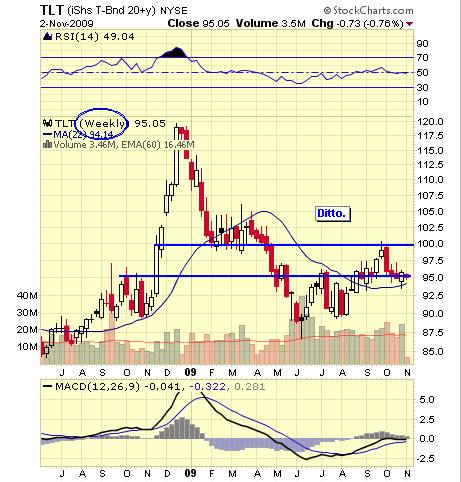Click the 117.5 price axis label

430,136
